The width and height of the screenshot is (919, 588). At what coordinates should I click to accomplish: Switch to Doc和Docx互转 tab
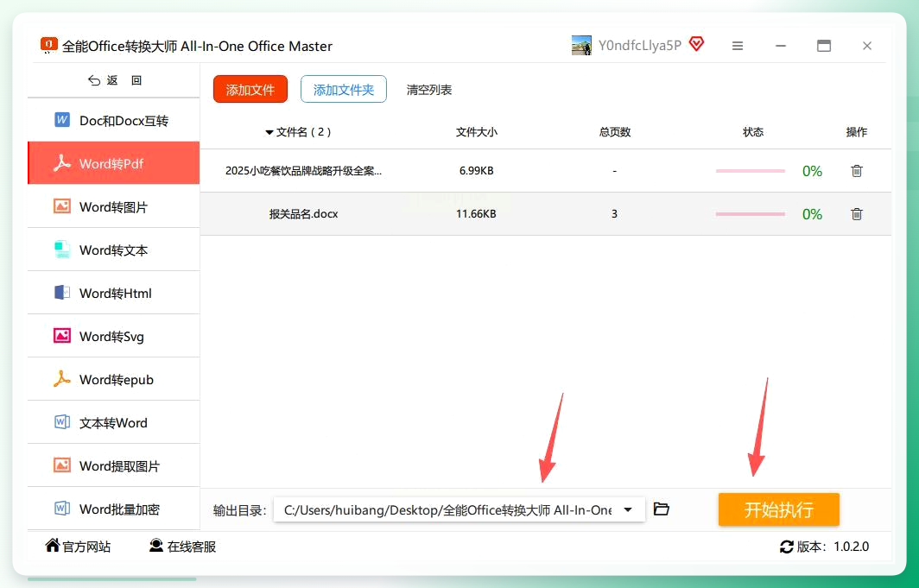(114, 120)
